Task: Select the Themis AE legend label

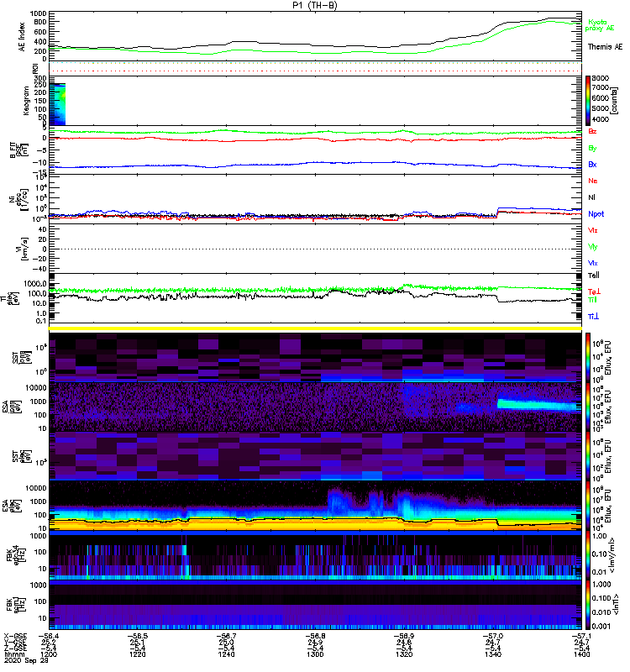Action: coord(605,47)
